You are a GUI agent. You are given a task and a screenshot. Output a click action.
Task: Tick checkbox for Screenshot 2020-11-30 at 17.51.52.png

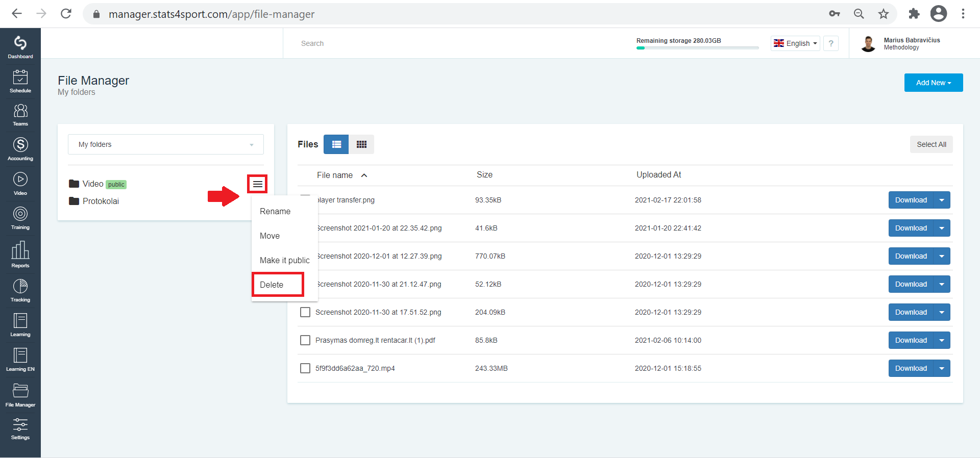305,312
